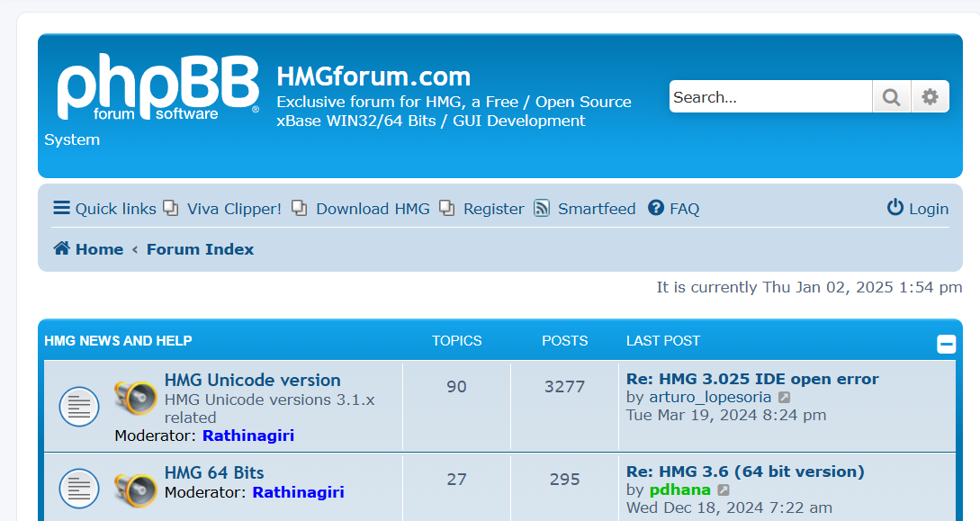Click the icon before Register
980x521 pixels.
tap(447, 208)
